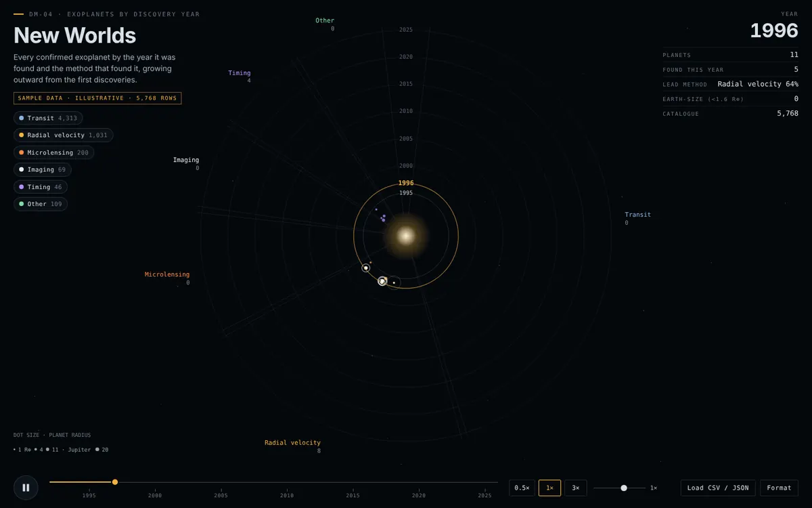The width and height of the screenshot is (812, 508).
Task: Jump to 2025 on the timeline
Action: coord(484,495)
